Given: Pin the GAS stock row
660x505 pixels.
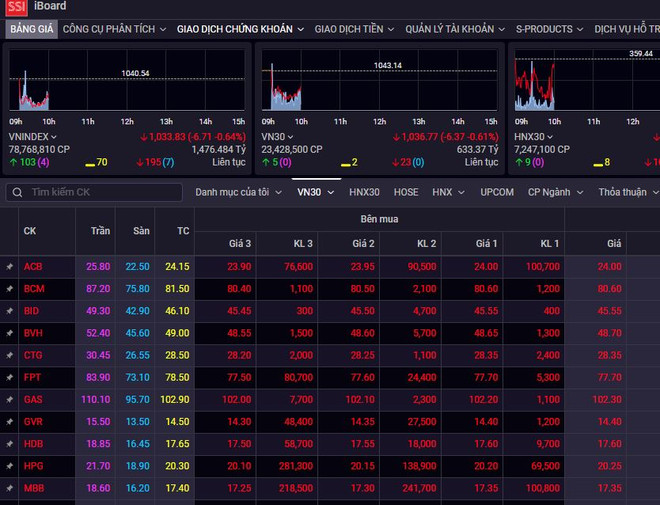Looking at the screenshot, I should 9,399.
